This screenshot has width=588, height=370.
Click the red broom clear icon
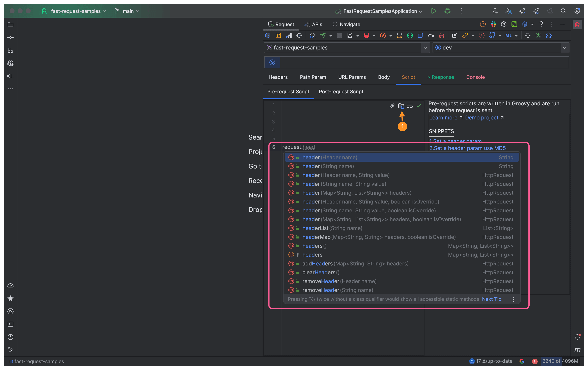(x=441, y=36)
